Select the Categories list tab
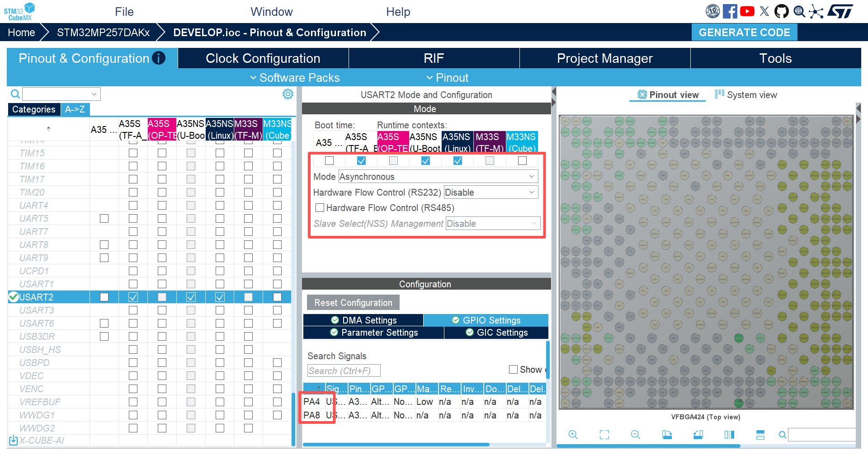Screen dimensions: 868x455 tap(34, 109)
